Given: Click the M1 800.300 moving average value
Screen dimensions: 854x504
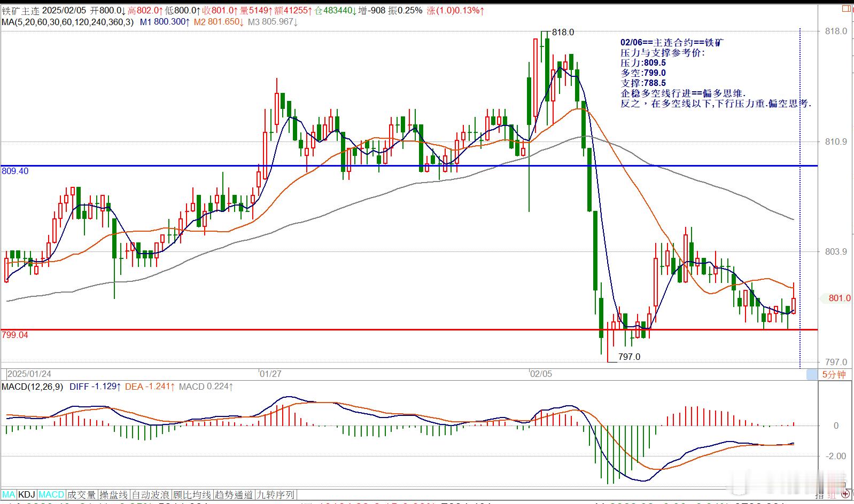Looking at the screenshot, I should coord(165,22).
